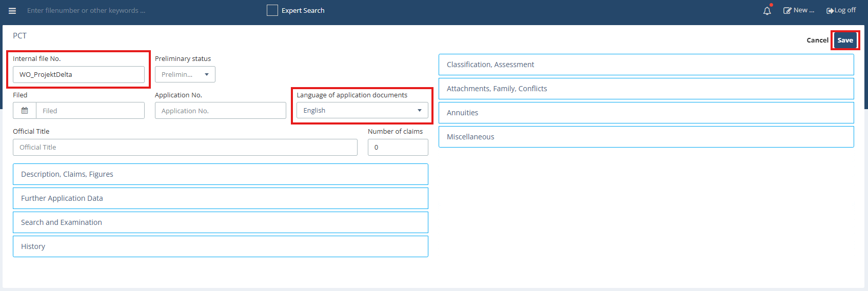
Task: Expand the Miscellaneous panel
Action: (x=646, y=137)
